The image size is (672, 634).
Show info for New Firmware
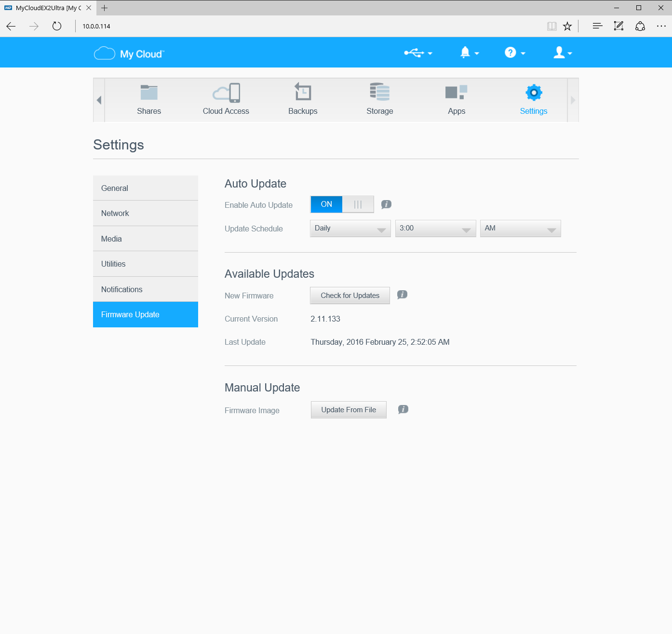(402, 295)
